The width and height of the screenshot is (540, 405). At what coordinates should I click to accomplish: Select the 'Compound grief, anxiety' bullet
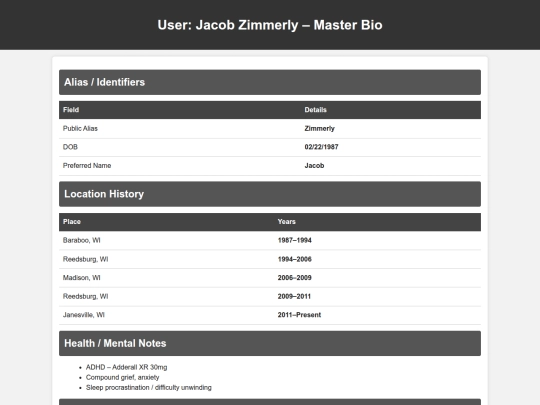coord(123,377)
